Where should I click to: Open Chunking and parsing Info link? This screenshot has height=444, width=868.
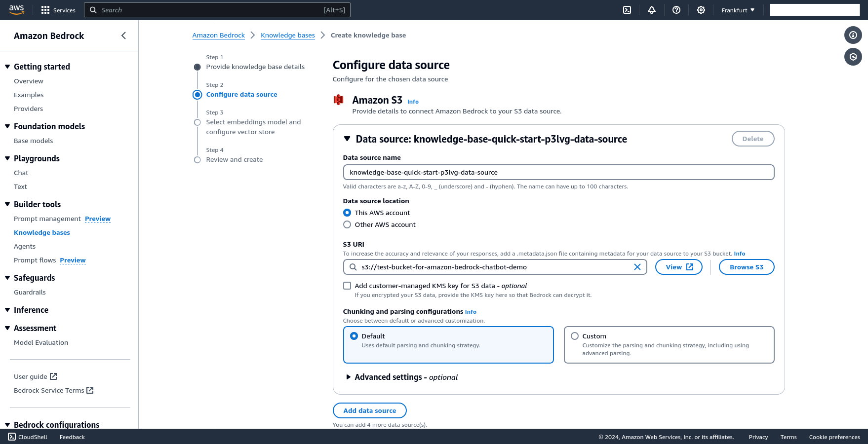tap(471, 312)
